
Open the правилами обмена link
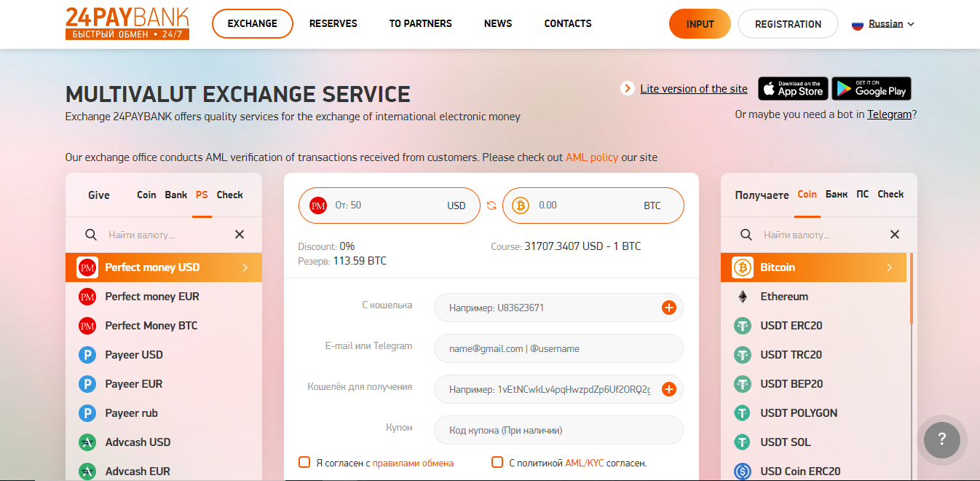pos(413,463)
